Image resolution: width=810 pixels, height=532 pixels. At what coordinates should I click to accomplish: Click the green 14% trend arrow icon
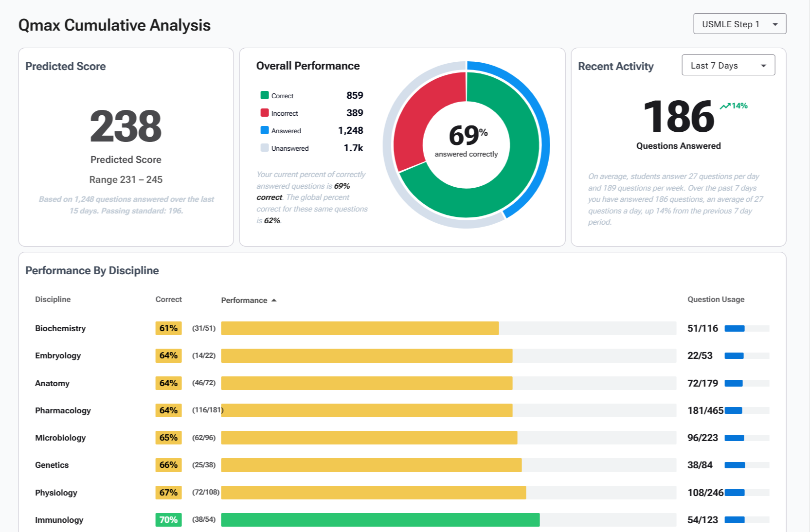click(x=725, y=106)
